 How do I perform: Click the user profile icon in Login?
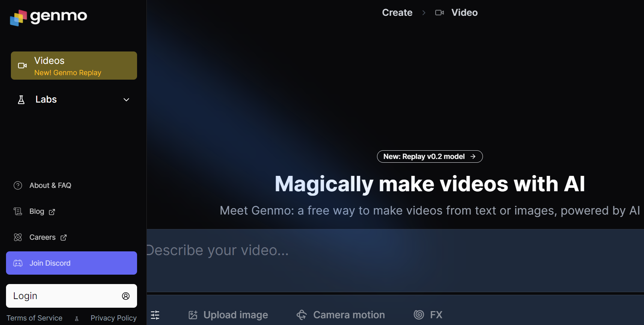pos(126,296)
